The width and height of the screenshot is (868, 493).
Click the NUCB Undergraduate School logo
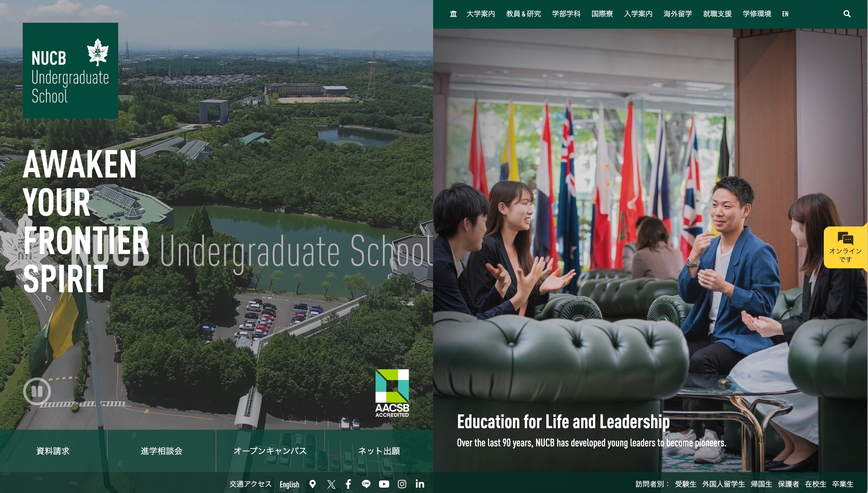point(70,71)
